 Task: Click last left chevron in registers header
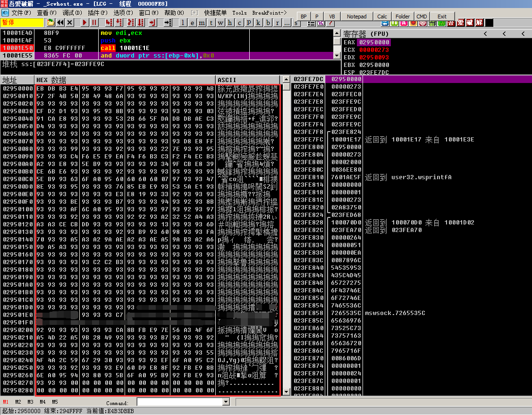coord(522,33)
